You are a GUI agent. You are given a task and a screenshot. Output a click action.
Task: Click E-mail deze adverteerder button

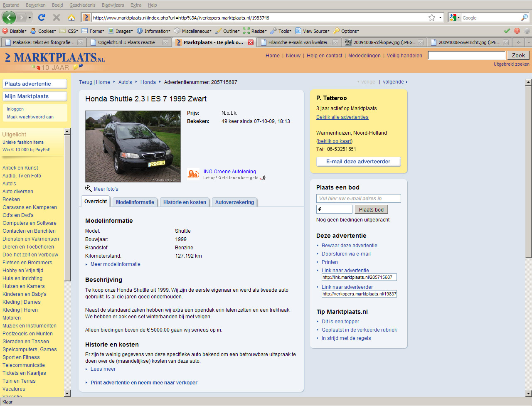click(x=358, y=162)
